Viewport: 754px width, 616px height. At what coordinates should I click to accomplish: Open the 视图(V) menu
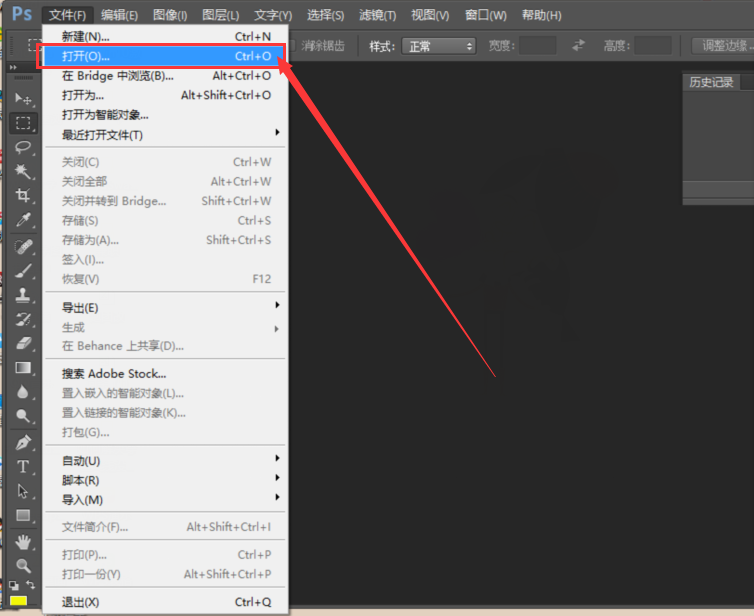(430, 15)
